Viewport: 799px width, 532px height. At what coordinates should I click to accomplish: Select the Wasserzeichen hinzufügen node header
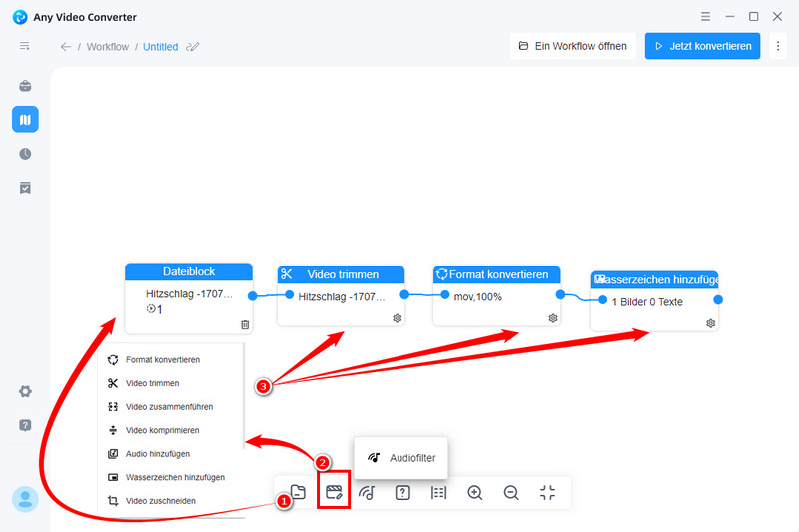click(655, 280)
